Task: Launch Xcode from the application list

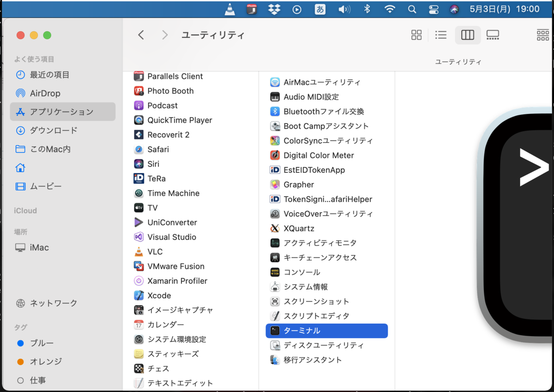Action: [x=160, y=295]
